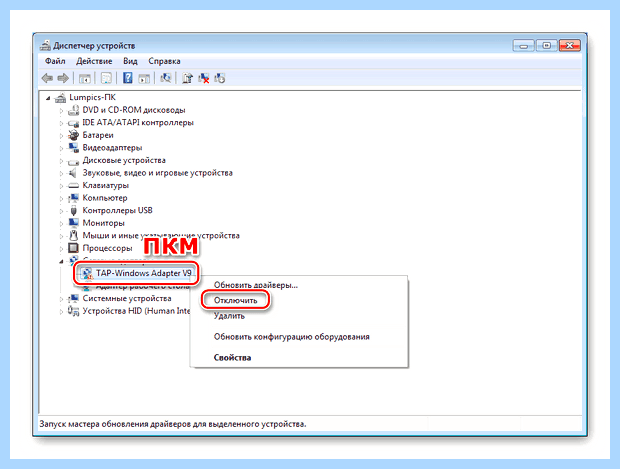The width and height of the screenshot is (620, 469).
Task: Click the Back arrow toolbar icon
Action: click(x=47, y=78)
